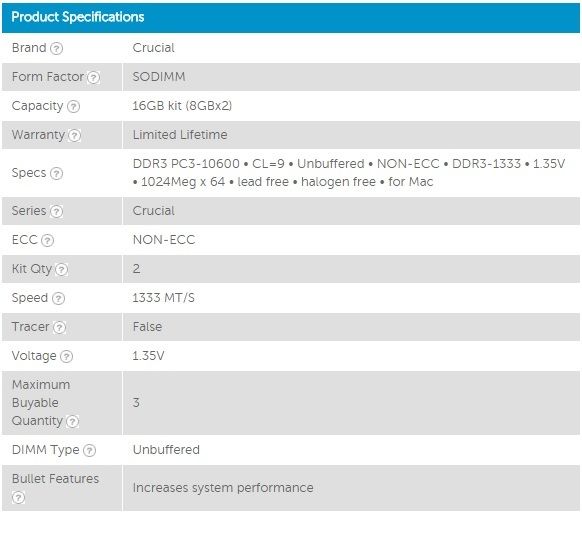
Task: Click the Limited Lifetime warranty value
Action: 180,135
